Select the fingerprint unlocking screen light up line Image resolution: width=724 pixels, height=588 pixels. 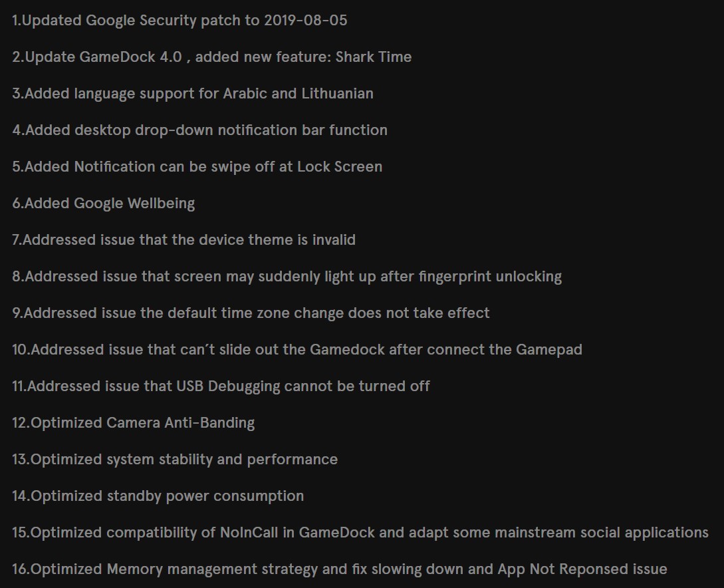tap(287, 277)
